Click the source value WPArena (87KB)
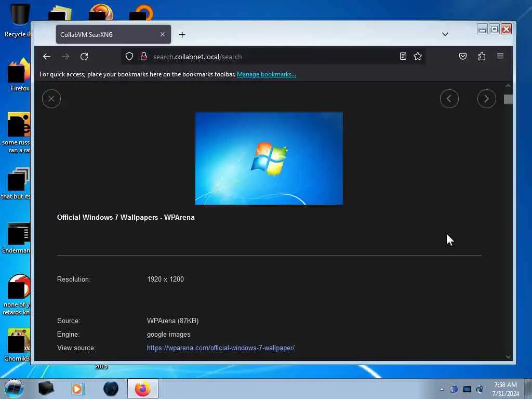 172,321
